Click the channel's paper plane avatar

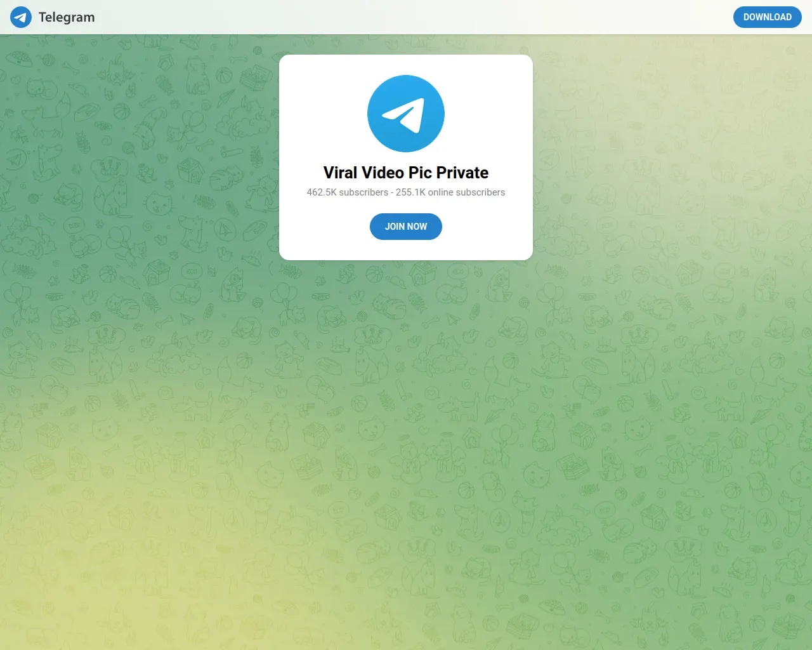406,114
